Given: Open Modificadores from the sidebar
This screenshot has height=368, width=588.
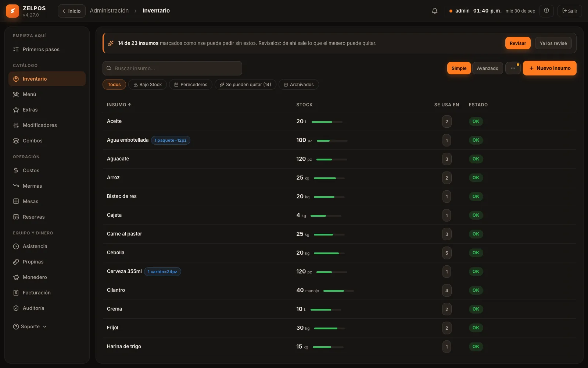Looking at the screenshot, I should coord(47,125).
